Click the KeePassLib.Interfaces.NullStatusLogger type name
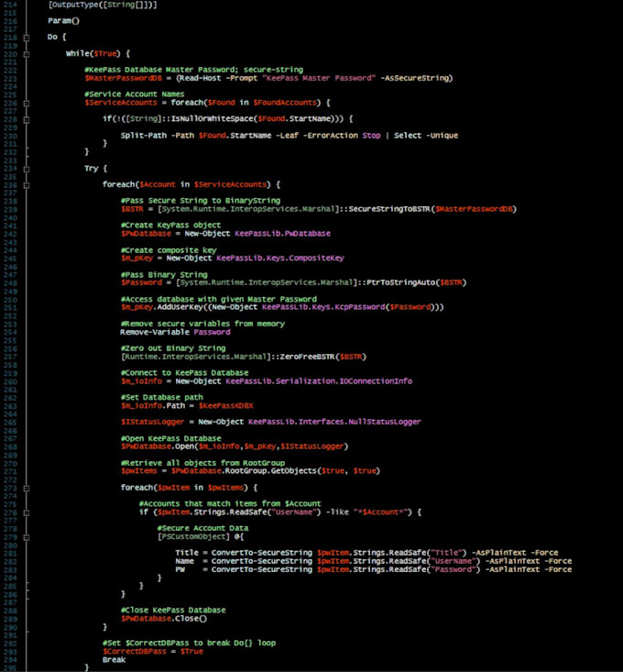The width and height of the screenshot is (623, 672). tap(334, 422)
